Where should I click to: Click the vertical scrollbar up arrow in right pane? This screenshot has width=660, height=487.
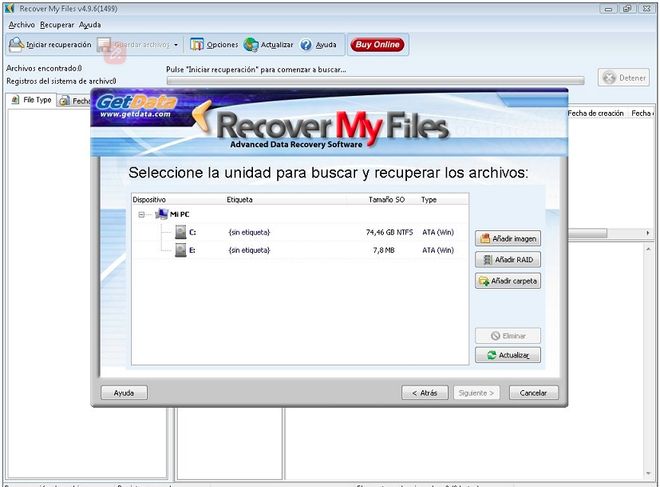pos(648,249)
